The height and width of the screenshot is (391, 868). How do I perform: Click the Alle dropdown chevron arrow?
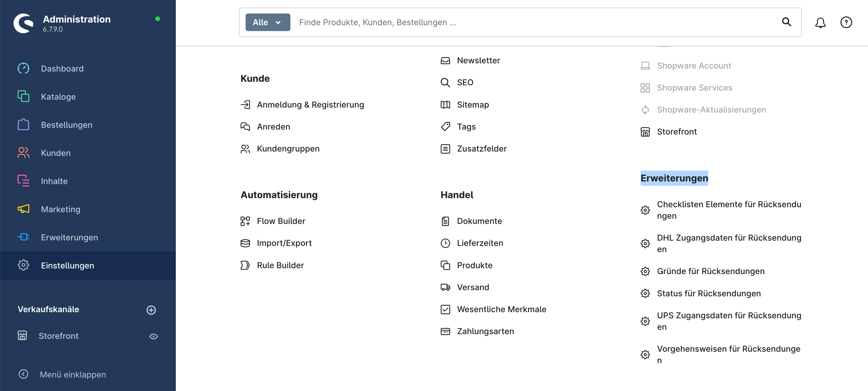pyautogui.click(x=278, y=23)
